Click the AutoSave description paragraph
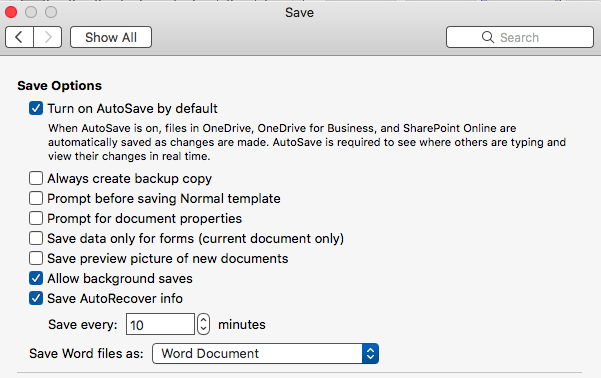601x378 pixels. coord(307,142)
